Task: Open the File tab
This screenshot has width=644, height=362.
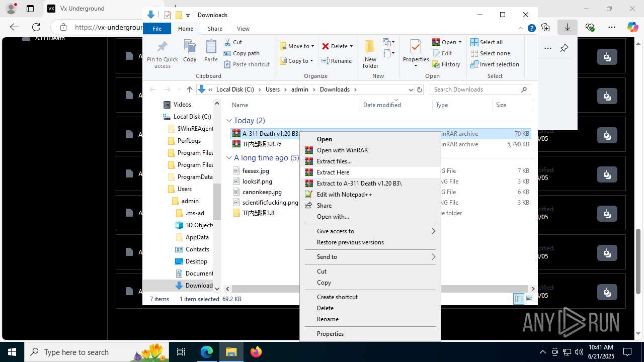Action: pyautogui.click(x=157, y=29)
